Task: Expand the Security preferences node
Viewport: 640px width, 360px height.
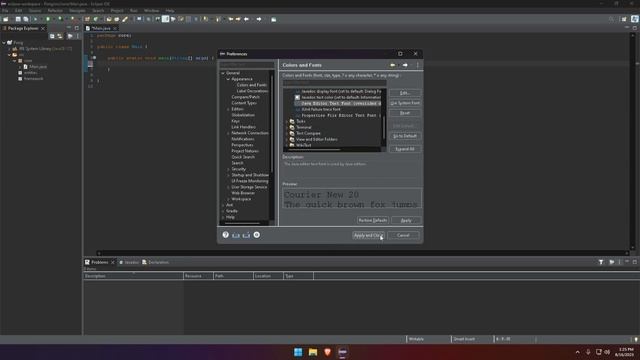Action: pyautogui.click(x=228, y=169)
